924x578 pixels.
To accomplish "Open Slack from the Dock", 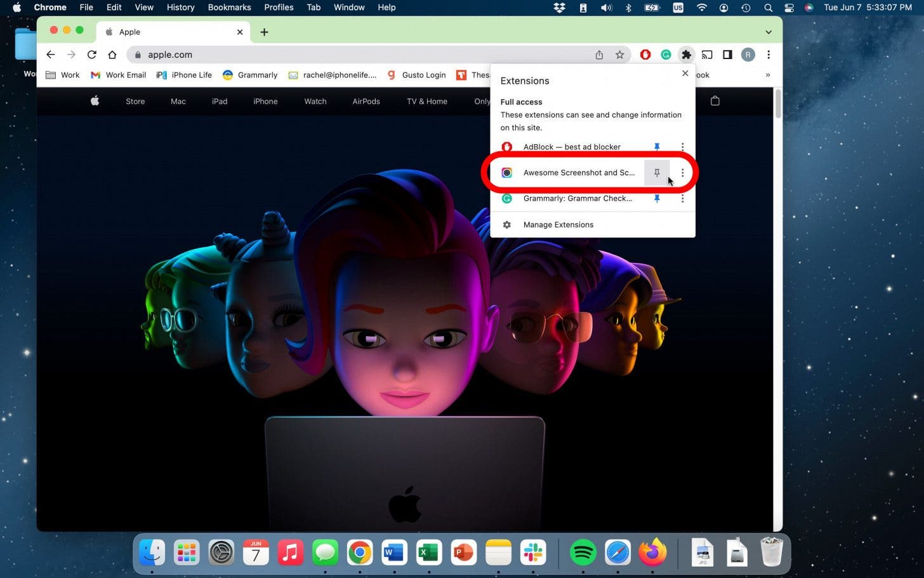I will (533, 553).
